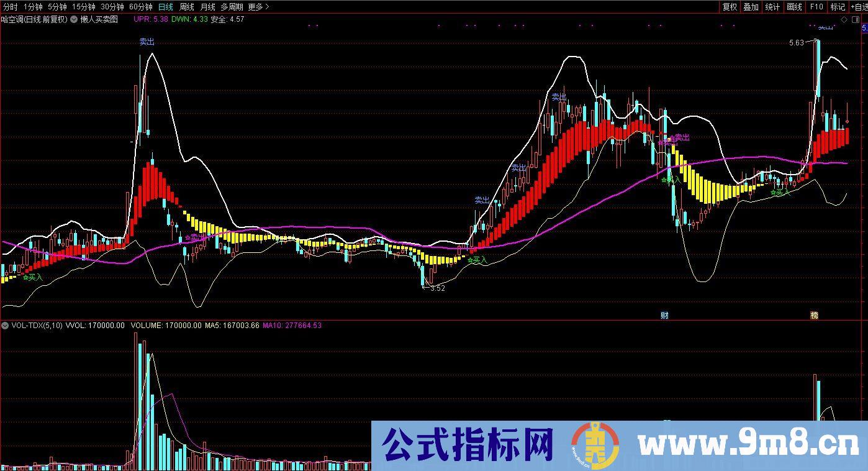Select the 日线 period tab
Image resolution: width=868 pixels, height=471 pixels.
click(x=166, y=7)
